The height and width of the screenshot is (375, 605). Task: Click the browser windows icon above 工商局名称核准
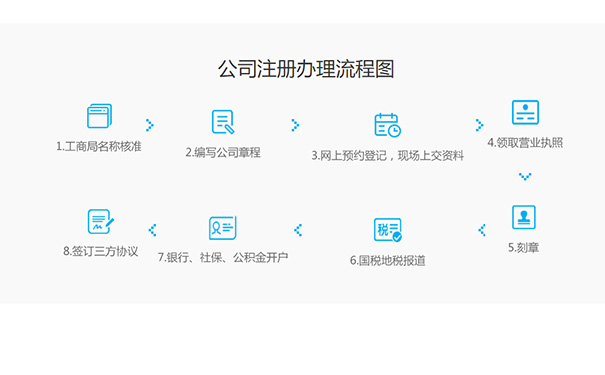100,116
